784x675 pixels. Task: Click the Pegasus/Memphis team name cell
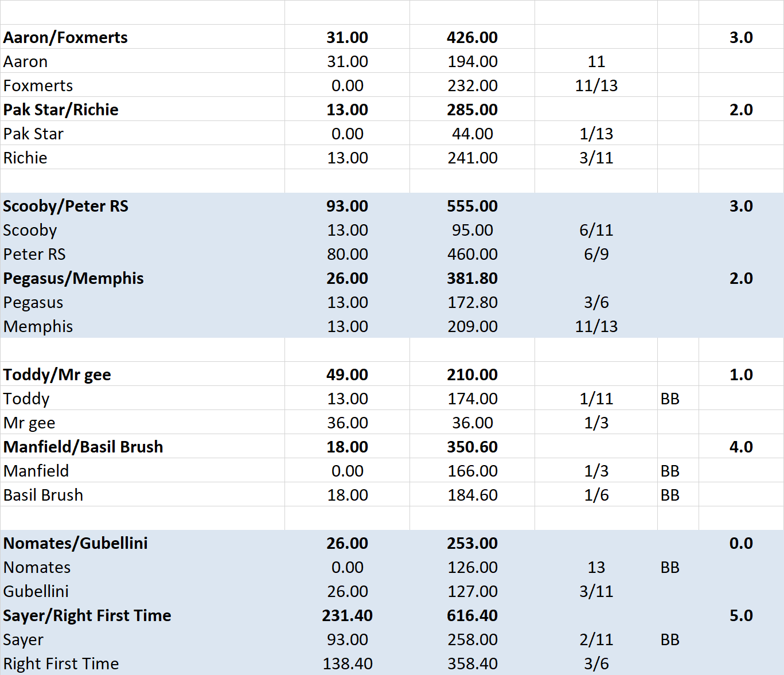(73, 278)
